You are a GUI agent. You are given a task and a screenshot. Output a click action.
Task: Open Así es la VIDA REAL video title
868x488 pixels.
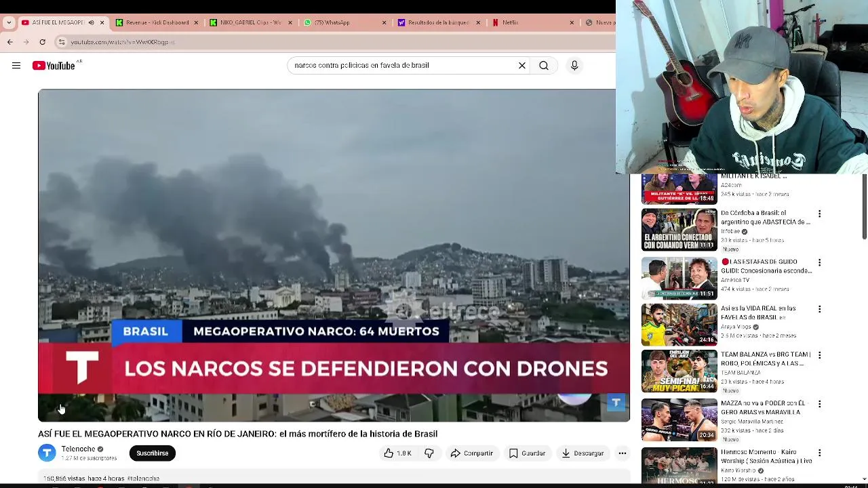tap(758, 312)
